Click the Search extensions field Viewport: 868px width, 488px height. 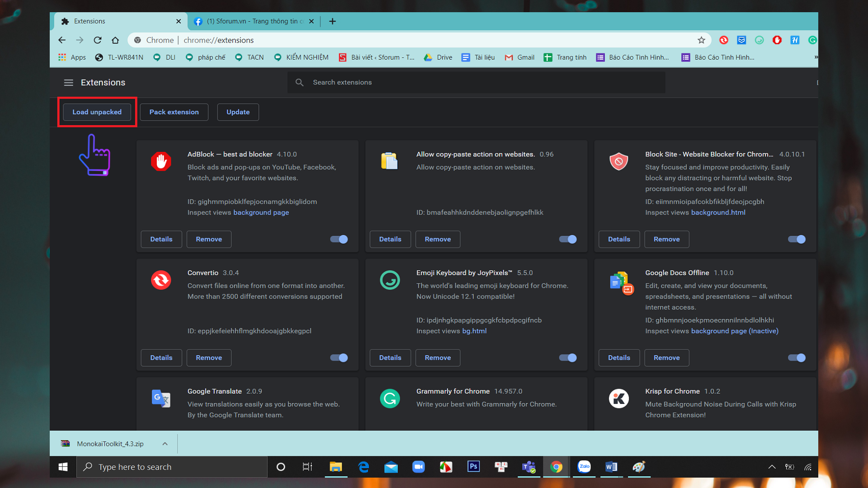(476, 82)
